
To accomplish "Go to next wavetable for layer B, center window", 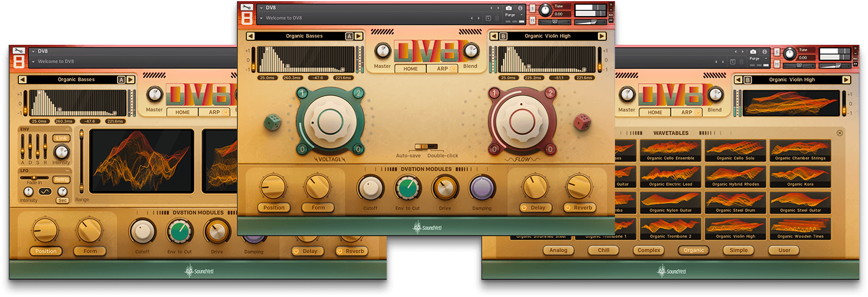I will pyautogui.click(x=602, y=36).
